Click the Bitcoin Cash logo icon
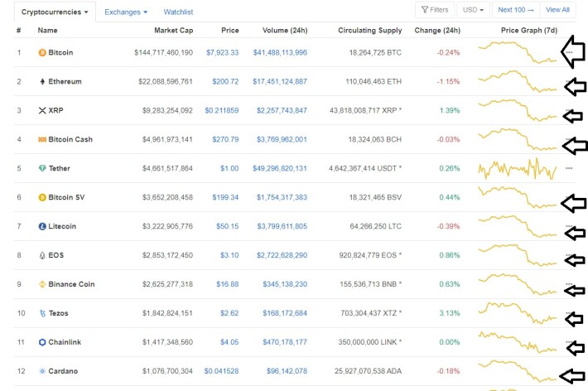The image size is (588, 391). [x=42, y=139]
